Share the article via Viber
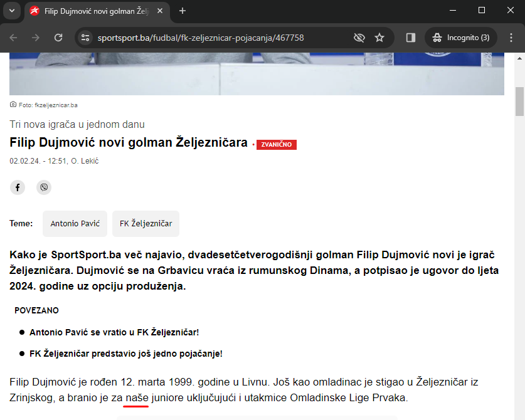Image resolution: width=525 pixels, height=420 pixels. pyautogui.click(x=44, y=187)
